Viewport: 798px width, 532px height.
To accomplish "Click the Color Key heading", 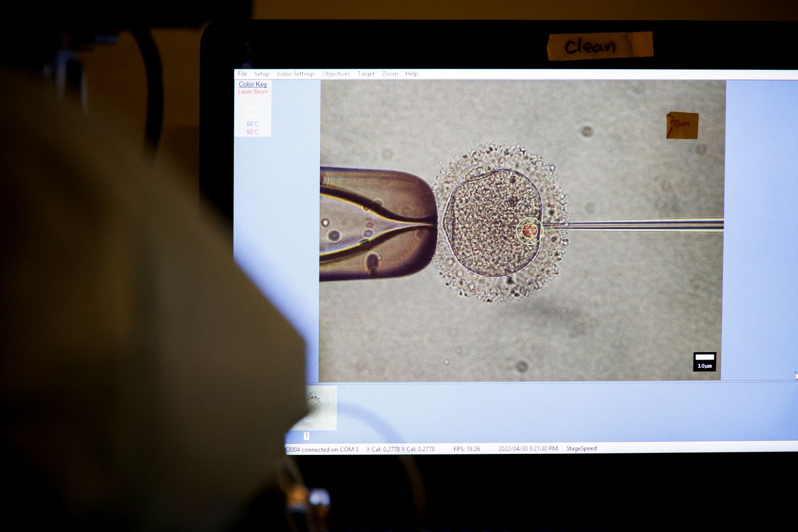I will tap(253, 84).
